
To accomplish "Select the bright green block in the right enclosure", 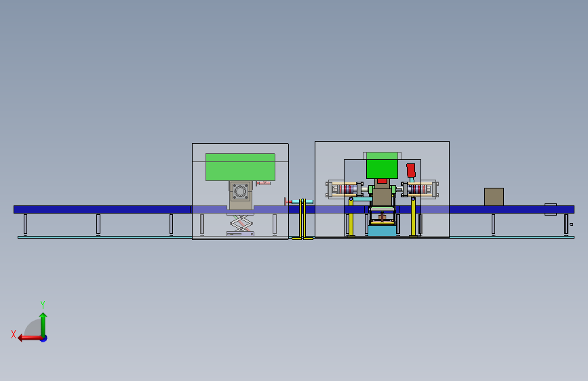I will click(x=382, y=165).
